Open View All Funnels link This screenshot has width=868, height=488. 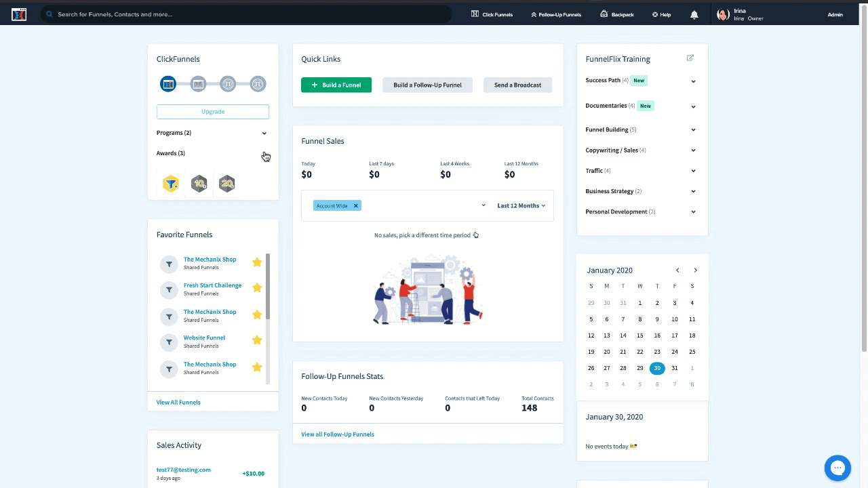pos(178,402)
